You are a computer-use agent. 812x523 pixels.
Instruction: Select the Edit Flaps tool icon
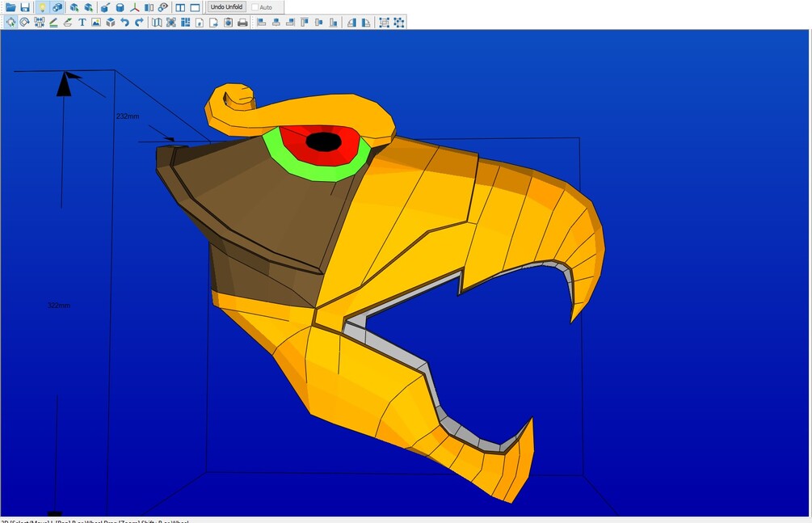pos(67,23)
